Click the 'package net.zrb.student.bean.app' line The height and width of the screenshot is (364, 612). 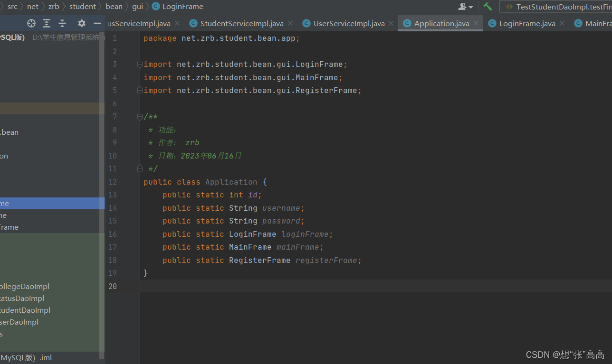coord(221,38)
